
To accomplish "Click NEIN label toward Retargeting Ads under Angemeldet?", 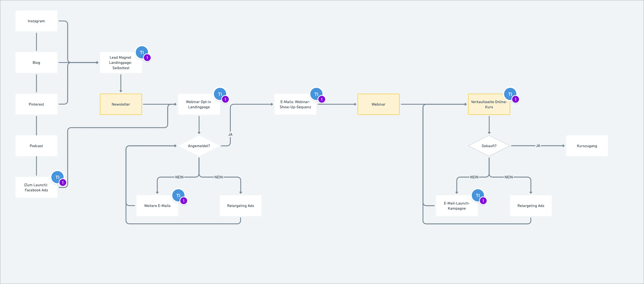I will [x=219, y=177].
